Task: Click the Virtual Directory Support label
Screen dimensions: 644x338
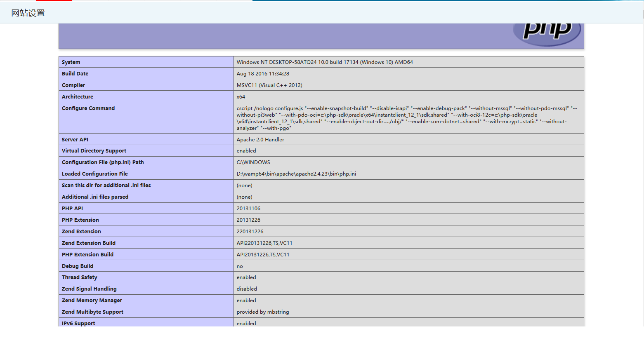Action: (x=94, y=151)
